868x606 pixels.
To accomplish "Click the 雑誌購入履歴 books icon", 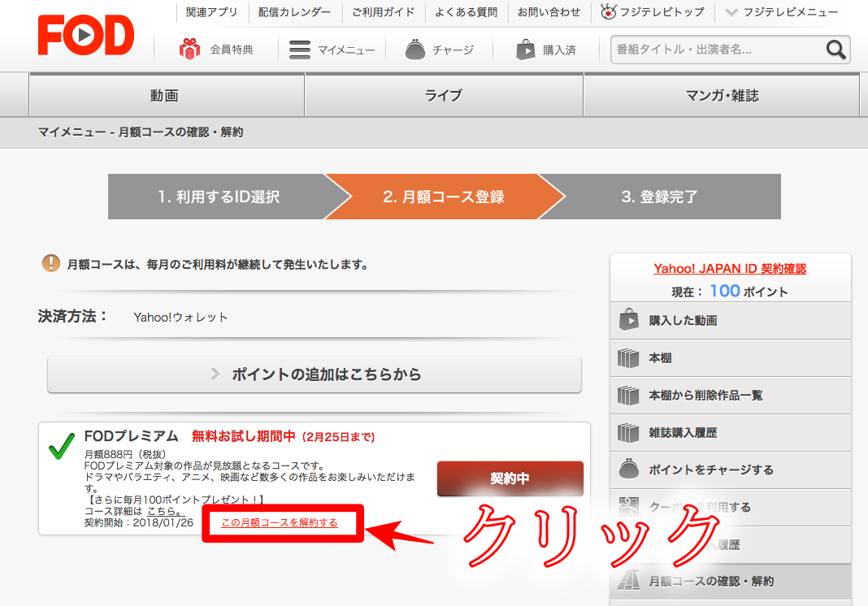I will (x=628, y=432).
